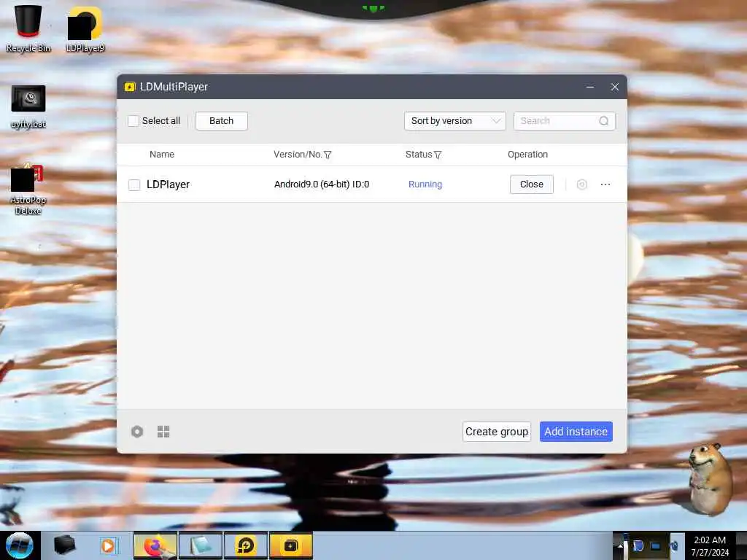Select LDPlayer9 desktop shortcut
This screenshot has height=560, width=747.
(85, 28)
